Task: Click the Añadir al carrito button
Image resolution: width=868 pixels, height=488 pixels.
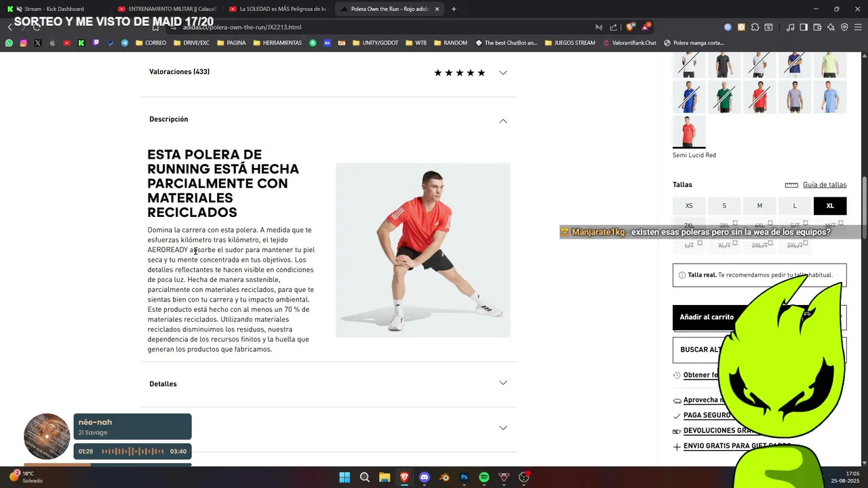Action: [x=707, y=317]
